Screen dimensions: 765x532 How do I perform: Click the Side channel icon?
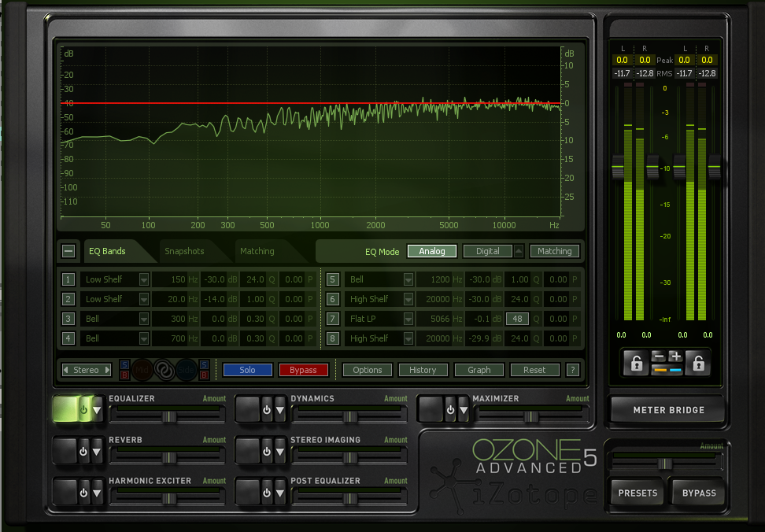click(x=186, y=370)
